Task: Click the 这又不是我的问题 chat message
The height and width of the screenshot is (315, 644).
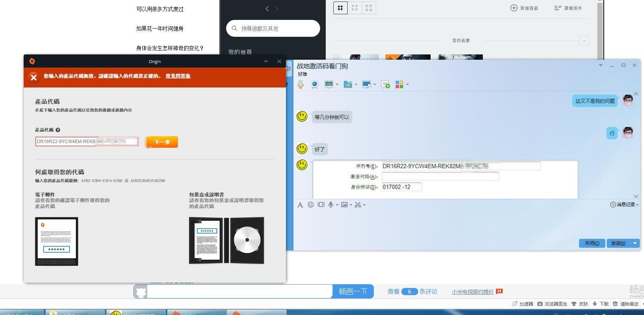Action: click(595, 101)
